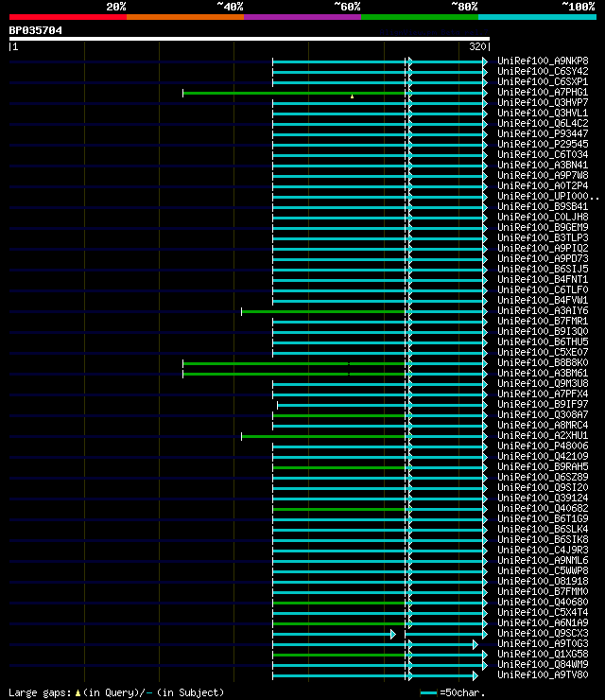605x700 pixels.
Task: Click the Large gaps legend text
Action: (x=116, y=692)
